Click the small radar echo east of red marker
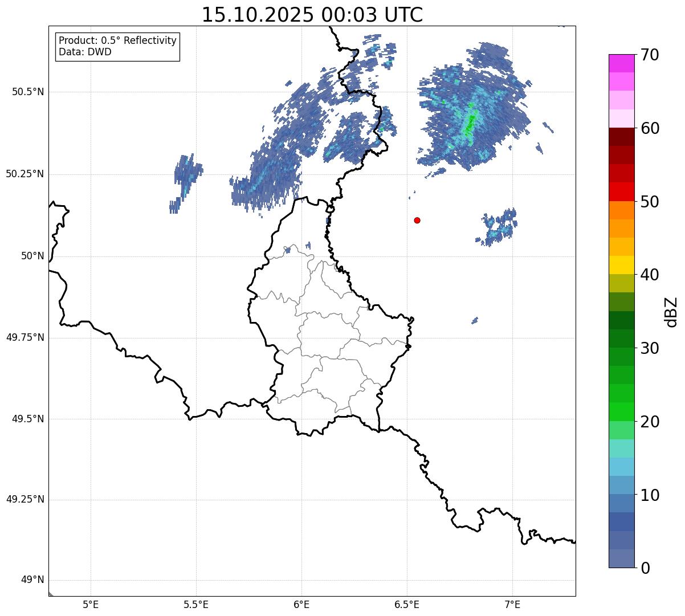 498,226
